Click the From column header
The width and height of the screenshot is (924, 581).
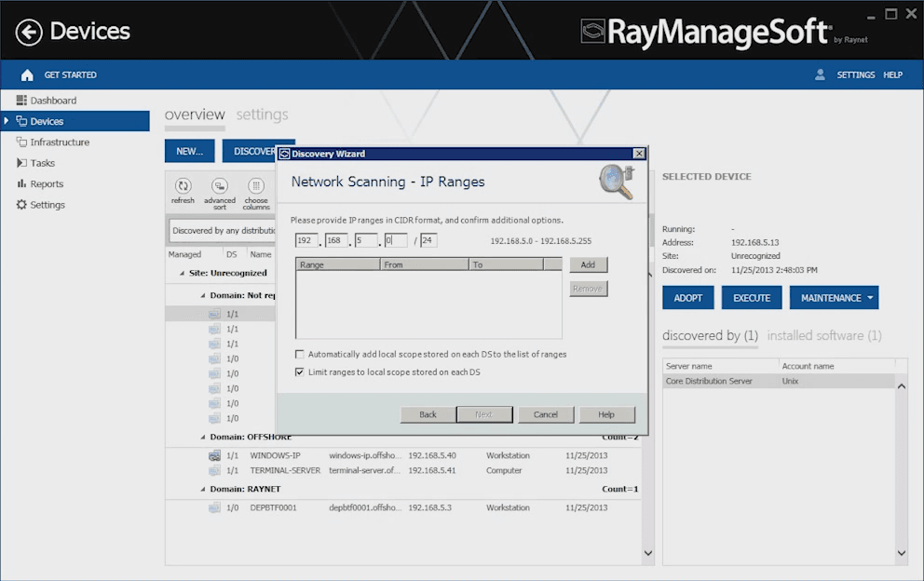[x=425, y=264]
